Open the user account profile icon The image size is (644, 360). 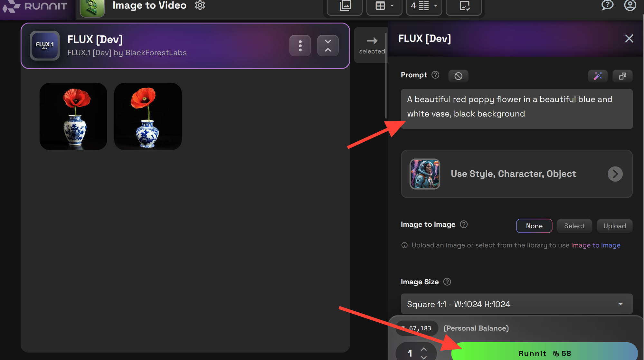coord(630,5)
